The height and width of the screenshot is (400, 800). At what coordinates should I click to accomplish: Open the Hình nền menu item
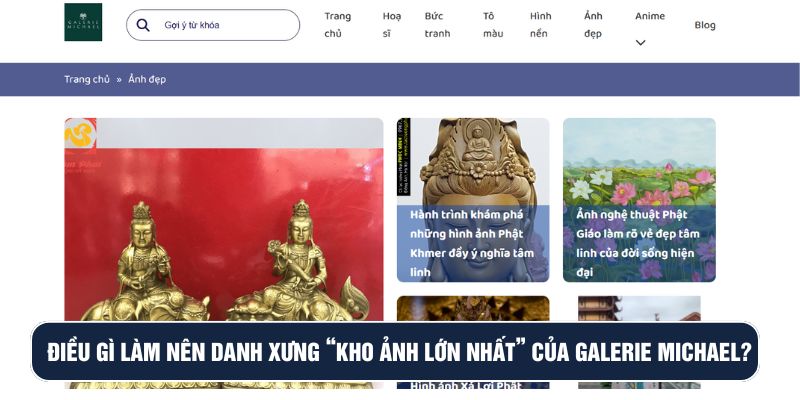pyautogui.click(x=540, y=25)
